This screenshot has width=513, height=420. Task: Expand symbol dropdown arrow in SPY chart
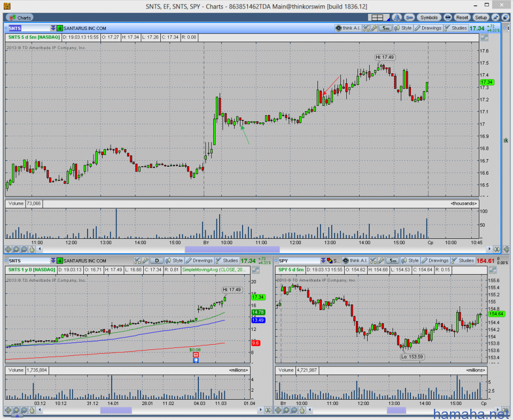[323, 261]
